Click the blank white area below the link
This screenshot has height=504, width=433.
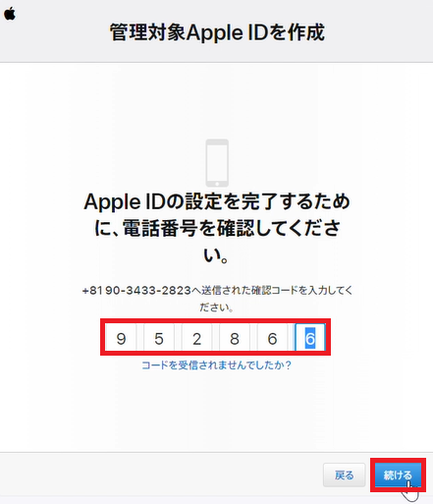pos(216,411)
